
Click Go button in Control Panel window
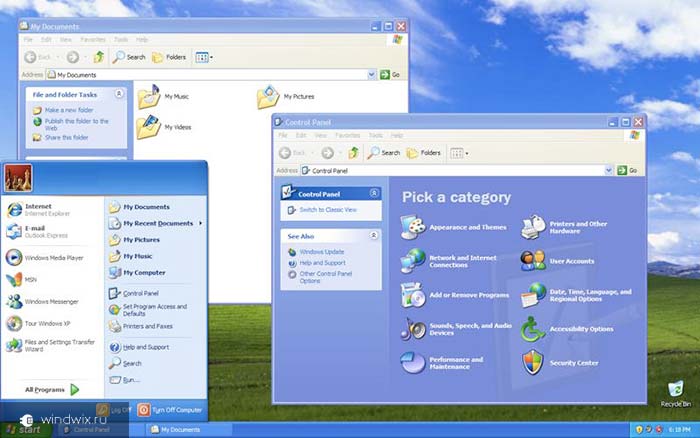coord(627,170)
